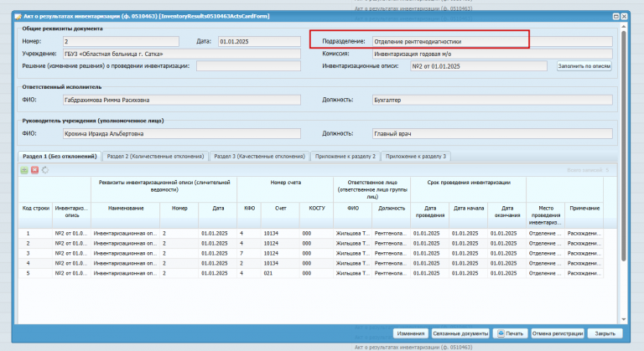This screenshot has height=351, width=644.
Task: Click the Должность column header in the table
Action: coord(392,215)
